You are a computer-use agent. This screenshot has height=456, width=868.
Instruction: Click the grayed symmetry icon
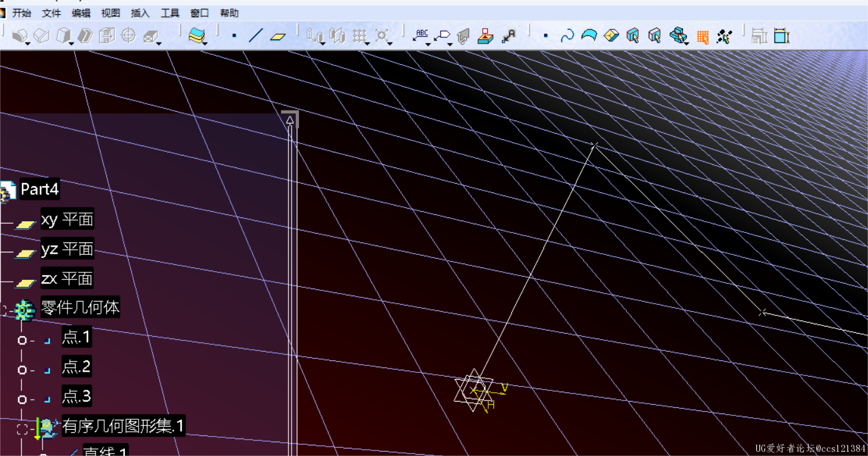click(x=337, y=36)
